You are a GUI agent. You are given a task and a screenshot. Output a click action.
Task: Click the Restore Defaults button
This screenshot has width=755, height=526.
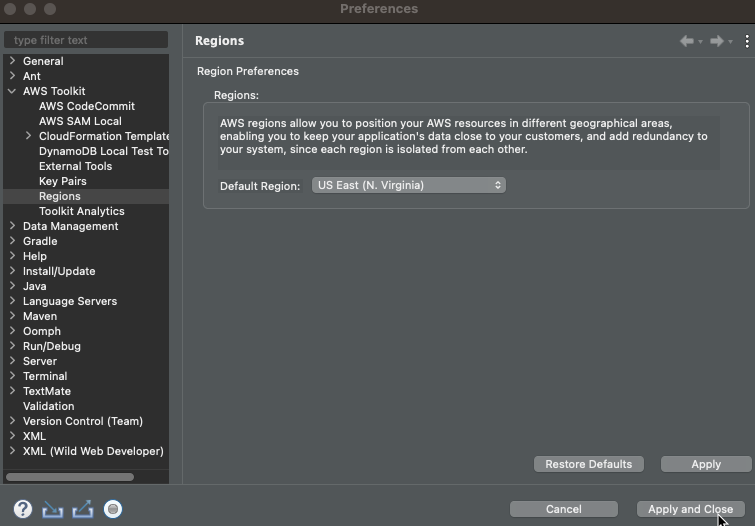(588, 464)
